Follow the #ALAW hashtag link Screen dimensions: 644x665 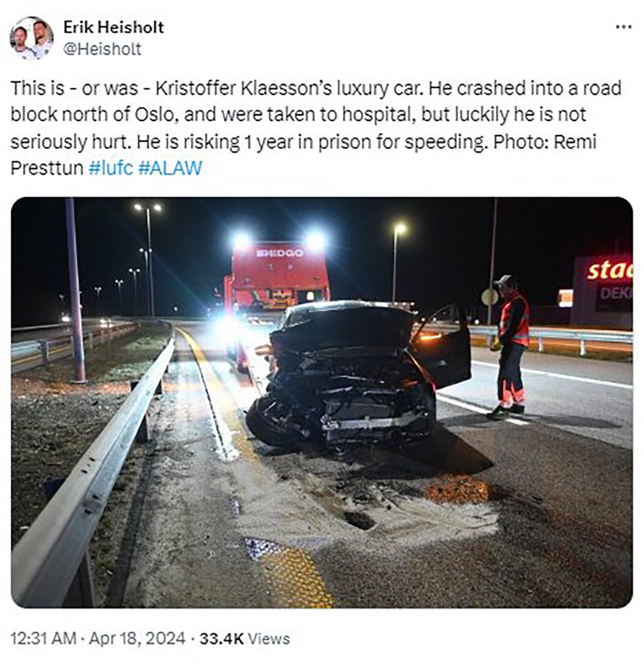169,168
